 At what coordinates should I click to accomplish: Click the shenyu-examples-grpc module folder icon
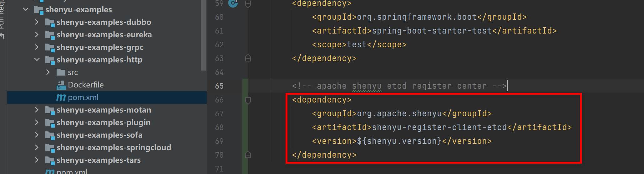50,47
